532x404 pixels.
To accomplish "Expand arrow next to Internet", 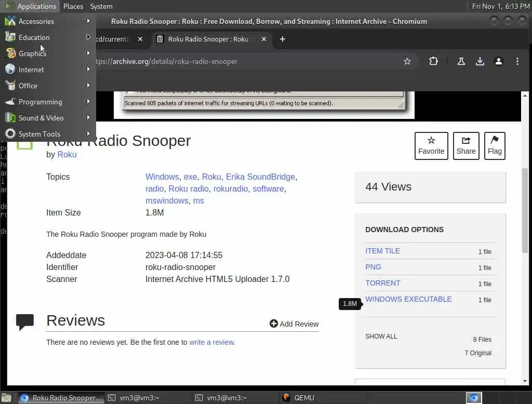I will (x=88, y=69).
